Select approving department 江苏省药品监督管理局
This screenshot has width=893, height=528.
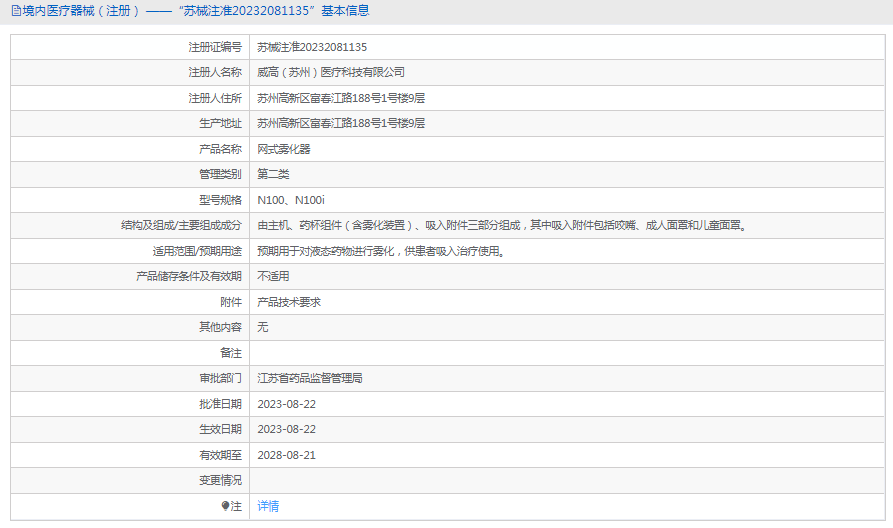(310, 378)
